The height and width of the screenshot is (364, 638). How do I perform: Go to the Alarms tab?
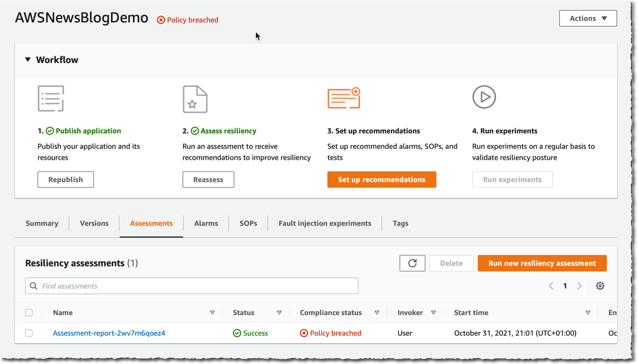tap(206, 224)
